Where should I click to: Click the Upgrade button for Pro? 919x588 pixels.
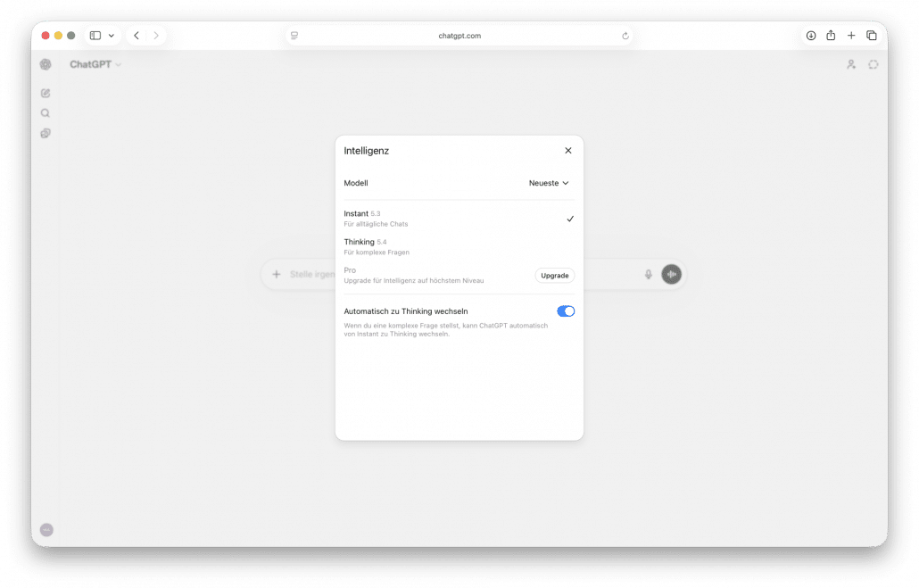coord(555,276)
